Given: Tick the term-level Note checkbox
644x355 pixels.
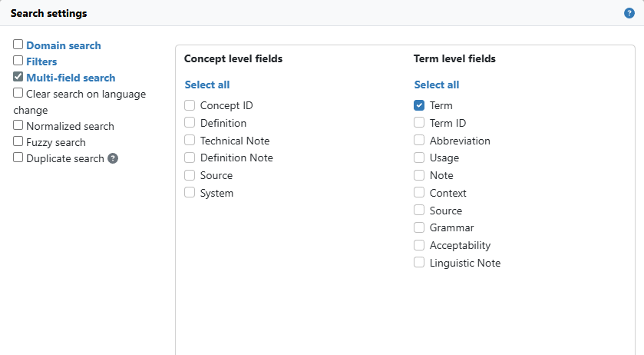Looking at the screenshot, I should (419, 175).
